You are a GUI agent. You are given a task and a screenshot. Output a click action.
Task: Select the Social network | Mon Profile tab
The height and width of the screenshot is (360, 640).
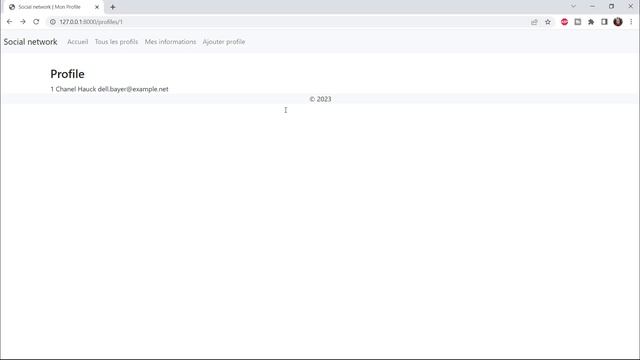pos(54,7)
